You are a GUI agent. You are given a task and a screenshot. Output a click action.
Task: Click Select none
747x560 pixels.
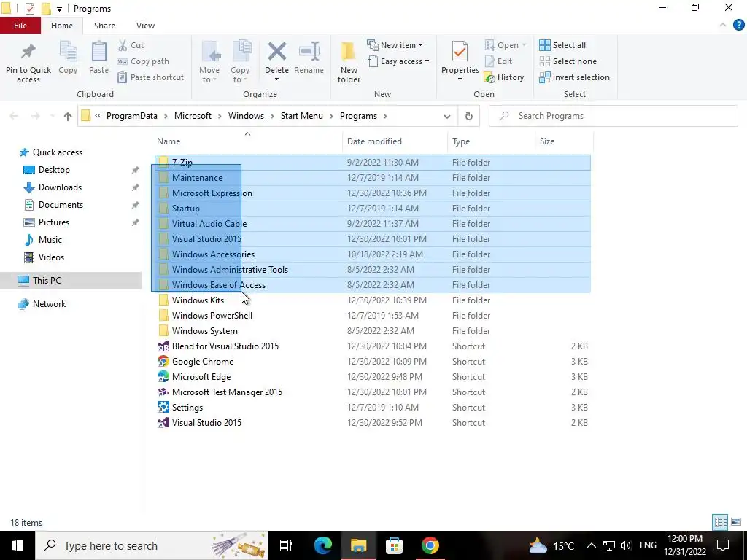568,61
